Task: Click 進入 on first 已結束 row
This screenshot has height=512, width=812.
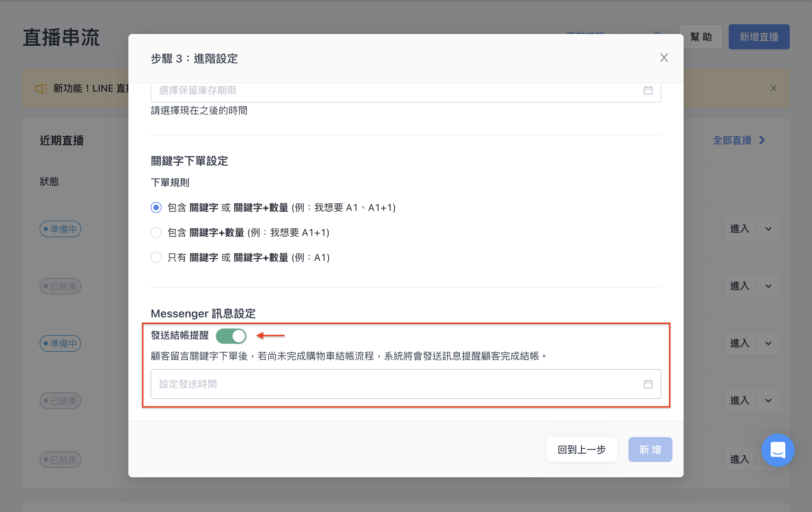Action: [x=739, y=286]
